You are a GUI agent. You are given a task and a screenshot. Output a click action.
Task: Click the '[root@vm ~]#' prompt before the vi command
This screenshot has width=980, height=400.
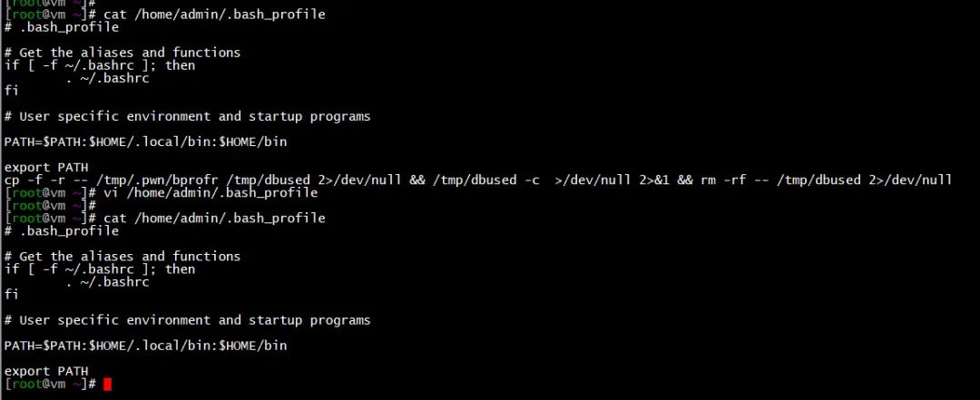point(50,193)
